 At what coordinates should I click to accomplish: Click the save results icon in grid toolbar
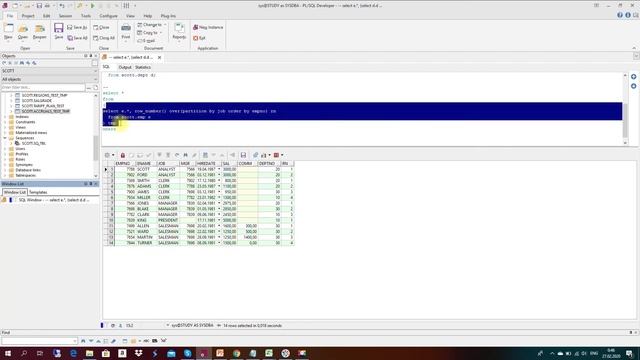(x=243, y=155)
